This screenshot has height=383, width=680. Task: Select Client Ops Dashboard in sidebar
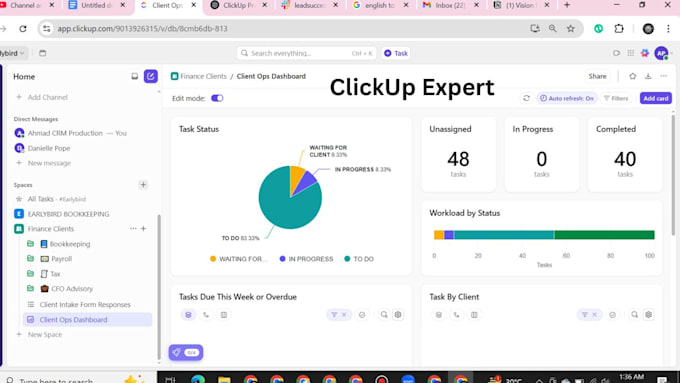[87, 320]
